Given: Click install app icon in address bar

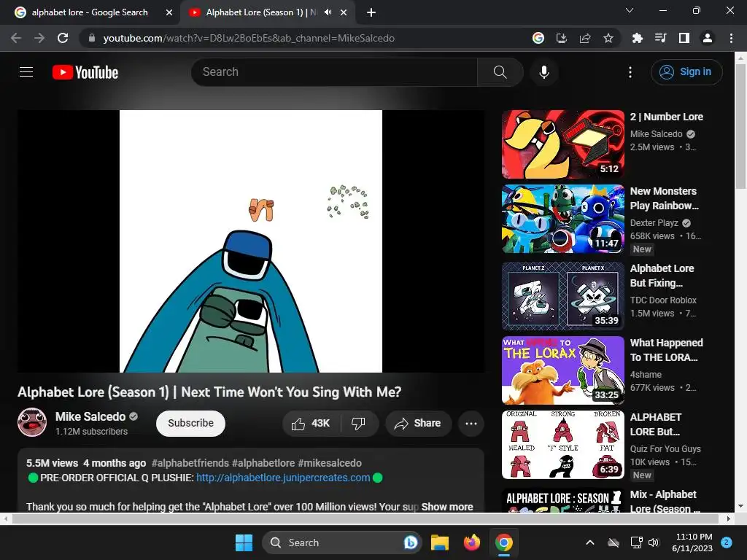Looking at the screenshot, I should 562,38.
